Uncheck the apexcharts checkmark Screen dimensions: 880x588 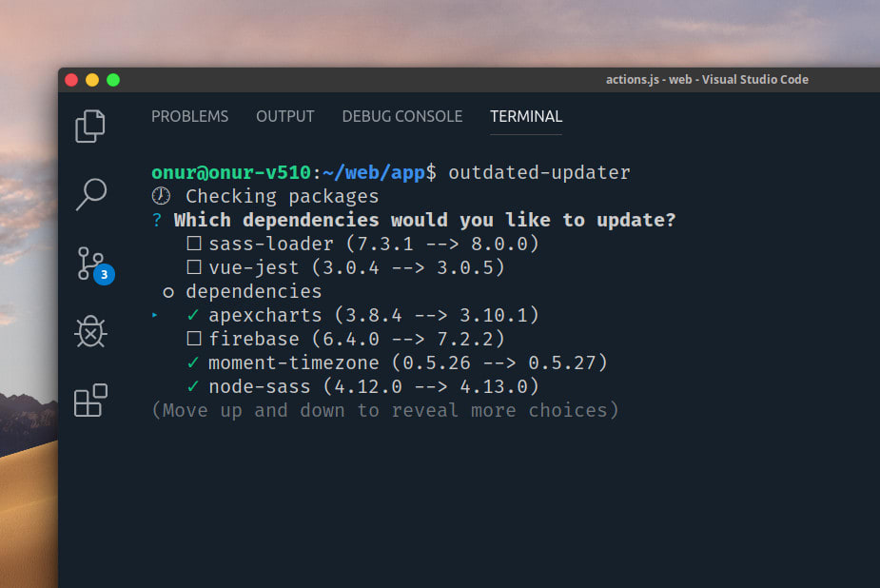194,315
